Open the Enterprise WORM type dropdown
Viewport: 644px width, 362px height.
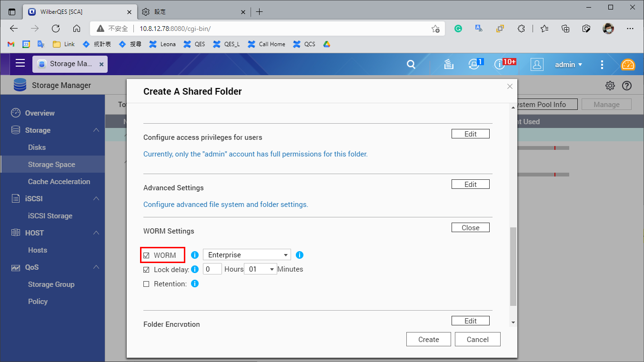point(247,255)
